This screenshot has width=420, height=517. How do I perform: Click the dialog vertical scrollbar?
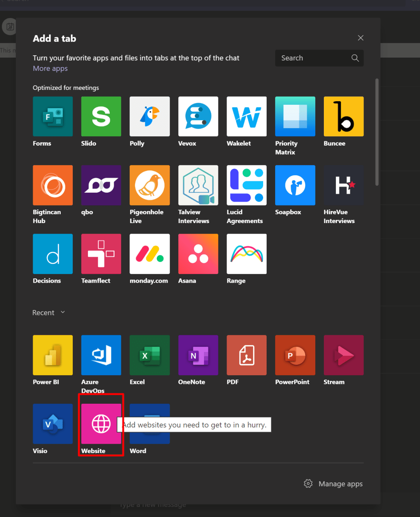click(x=376, y=132)
